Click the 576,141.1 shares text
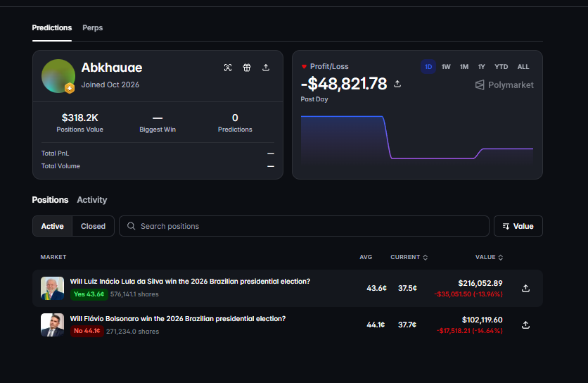 [134, 294]
